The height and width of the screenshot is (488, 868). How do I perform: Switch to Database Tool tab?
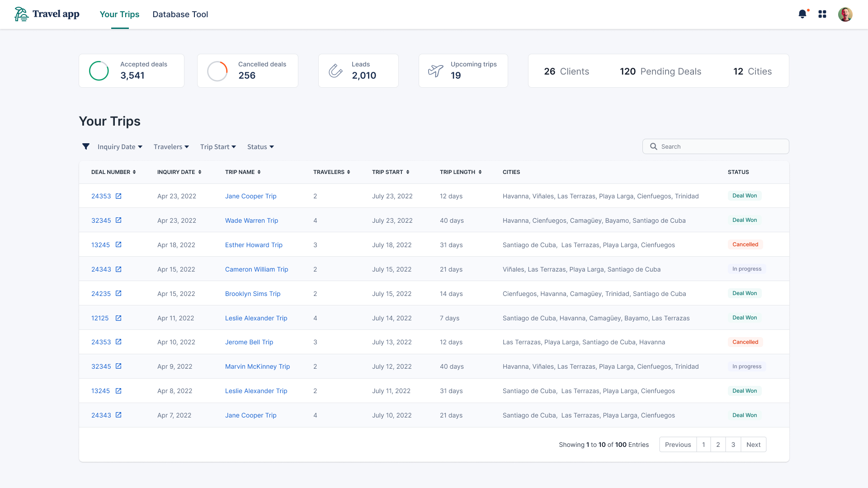pyautogui.click(x=180, y=14)
